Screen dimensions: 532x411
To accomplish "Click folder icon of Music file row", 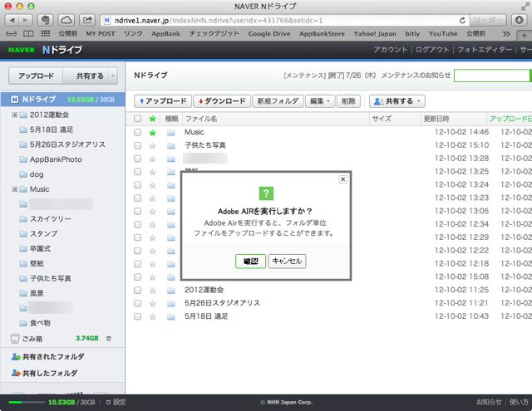I will click(x=171, y=133).
